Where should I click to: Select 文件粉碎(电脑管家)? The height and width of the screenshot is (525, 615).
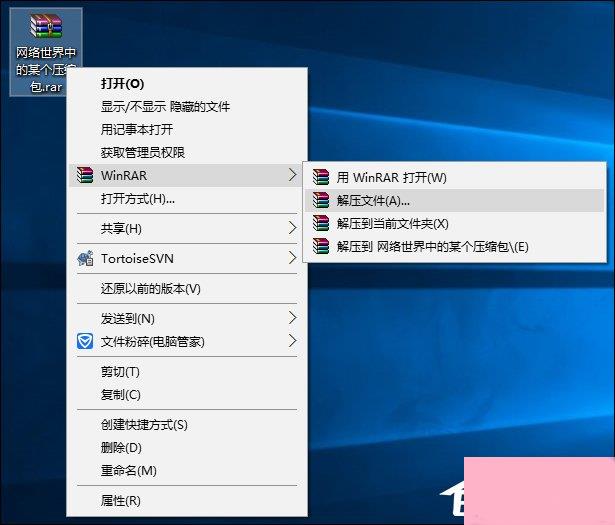pyautogui.click(x=187, y=342)
